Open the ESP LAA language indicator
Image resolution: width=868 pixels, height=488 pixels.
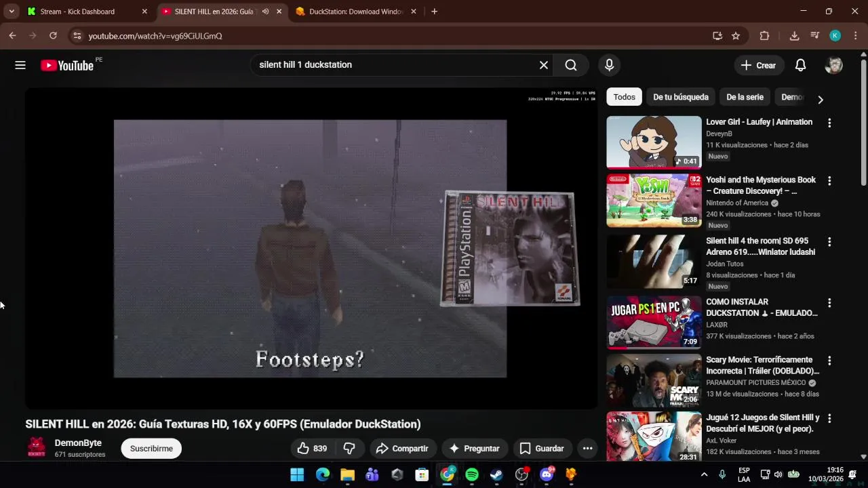[744, 474]
